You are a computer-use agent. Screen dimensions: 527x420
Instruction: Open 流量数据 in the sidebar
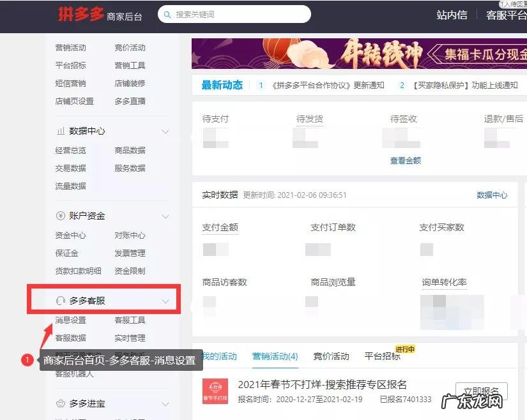tap(72, 186)
